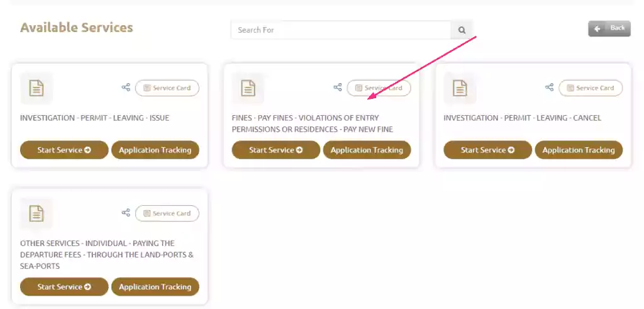
Task: Click text INVESTIGATION - PERMIT - LEAVING - CANCEL
Action: coord(522,118)
